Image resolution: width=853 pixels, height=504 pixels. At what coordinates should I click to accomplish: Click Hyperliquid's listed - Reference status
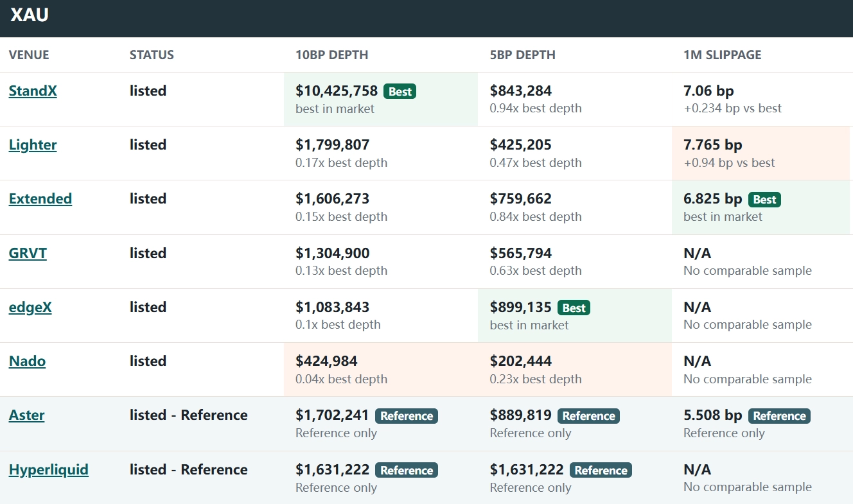tap(189, 470)
